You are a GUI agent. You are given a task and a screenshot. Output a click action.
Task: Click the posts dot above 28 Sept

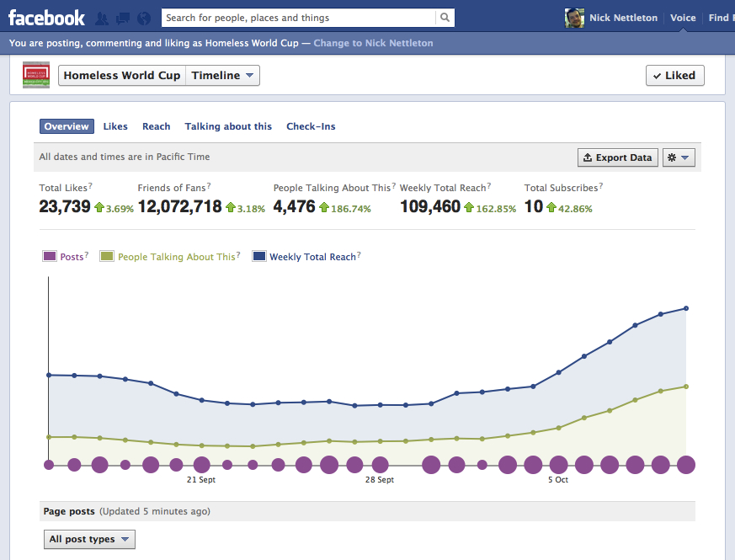tap(381, 465)
